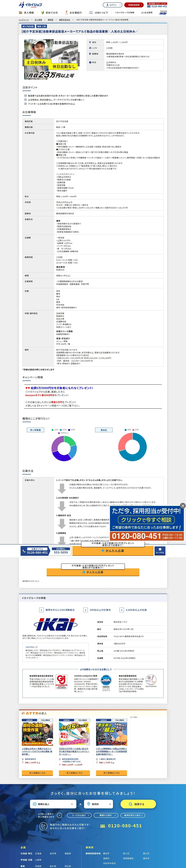
Task: Open the 部材の運搬や検査作業 job thumbnail
Action: 38,734
